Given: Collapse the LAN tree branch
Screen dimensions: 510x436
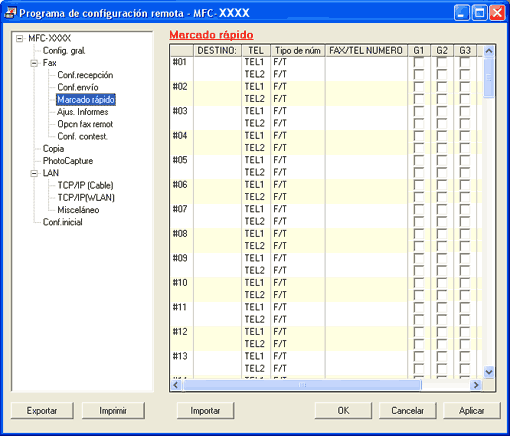Looking at the screenshot, I should tap(34, 173).
